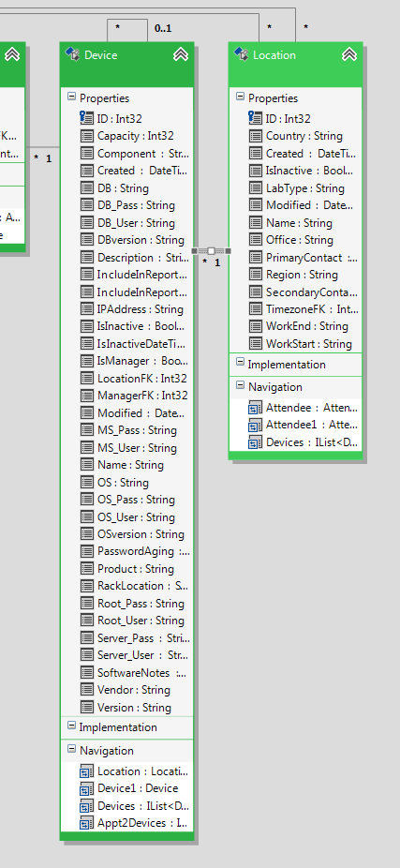Collapse the partially visible left entity chevron

click(x=12, y=54)
